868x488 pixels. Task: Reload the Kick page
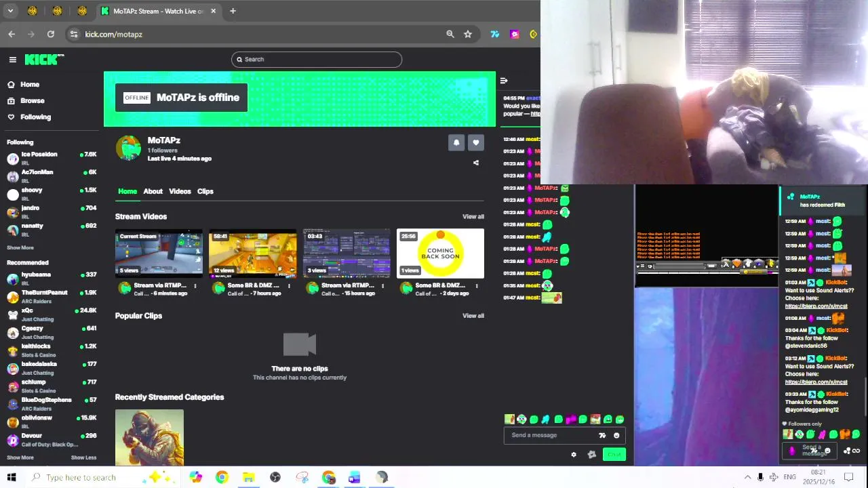51,34
